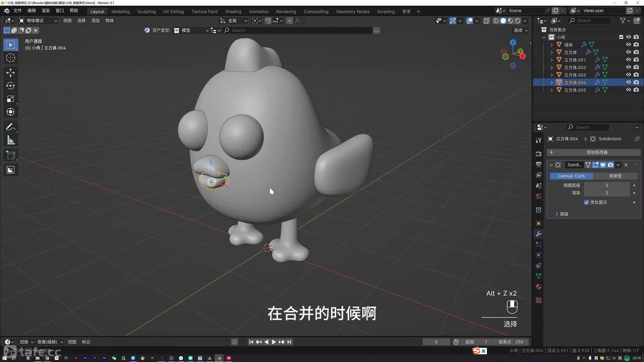Open the Object Constraints properties tab
Viewport: 644px width, 362px height.
[x=538, y=266]
